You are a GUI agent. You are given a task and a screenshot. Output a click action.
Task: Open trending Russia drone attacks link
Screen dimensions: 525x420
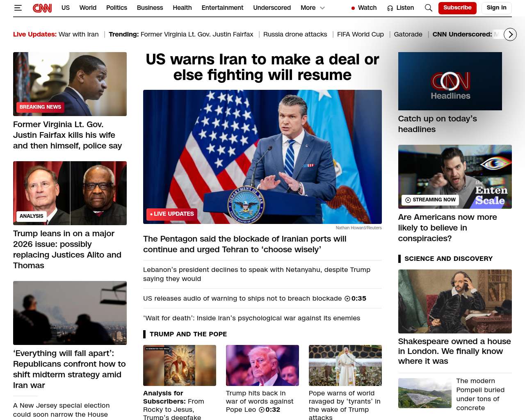pyautogui.click(x=295, y=34)
